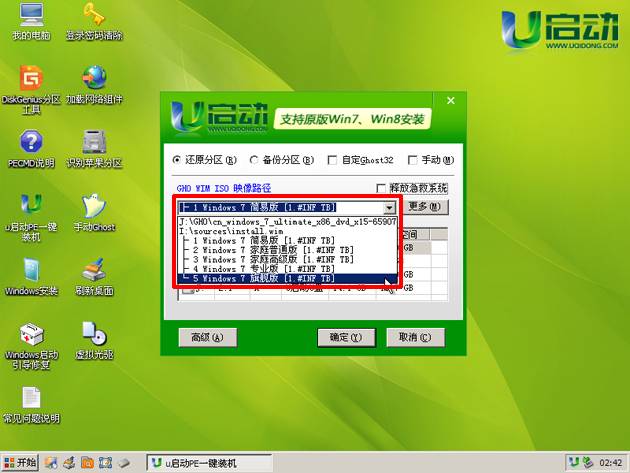Open the 开始 start menu
The height and width of the screenshot is (473, 630).
coord(19,462)
